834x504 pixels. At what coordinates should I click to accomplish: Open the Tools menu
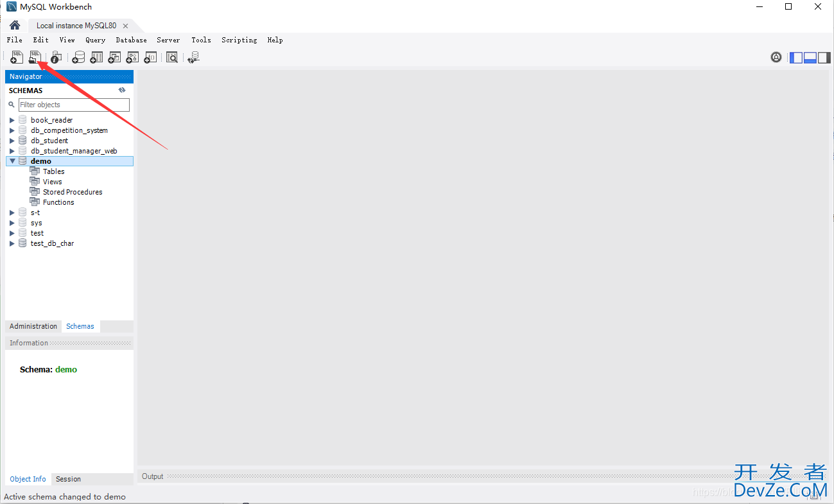[201, 40]
